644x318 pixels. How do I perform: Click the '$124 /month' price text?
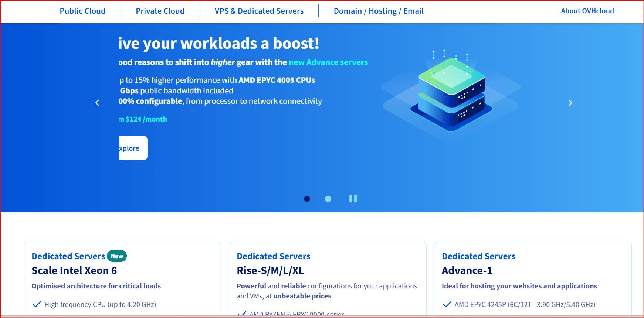(x=146, y=119)
